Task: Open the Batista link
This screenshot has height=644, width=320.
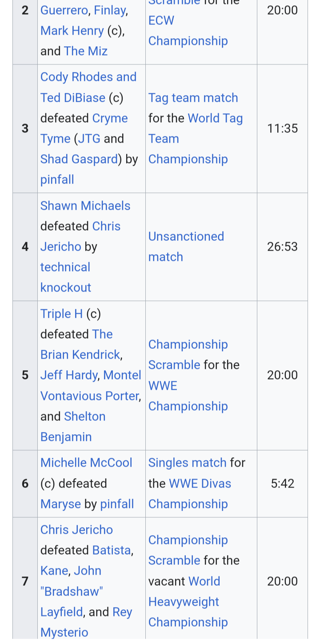Action: (112, 550)
